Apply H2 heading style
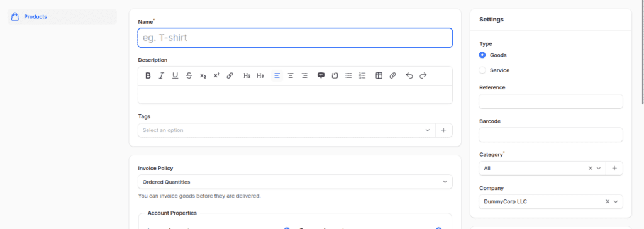The width and height of the screenshot is (644, 229). coord(247,75)
